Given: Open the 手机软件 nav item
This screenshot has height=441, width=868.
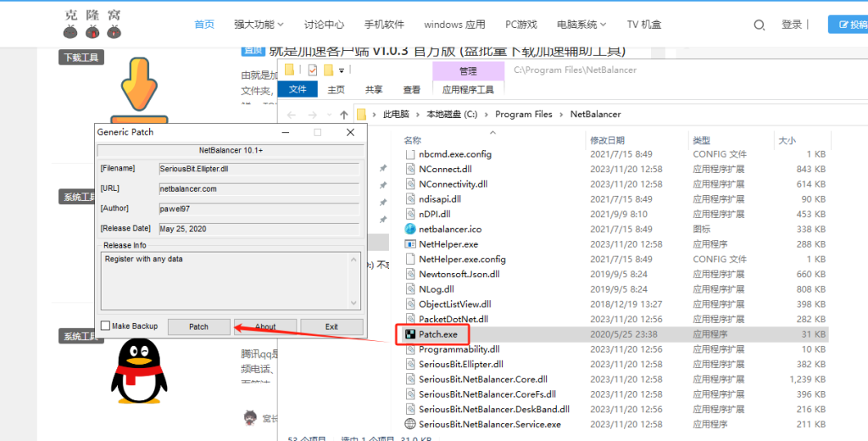Looking at the screenshot, I should 384,25.
